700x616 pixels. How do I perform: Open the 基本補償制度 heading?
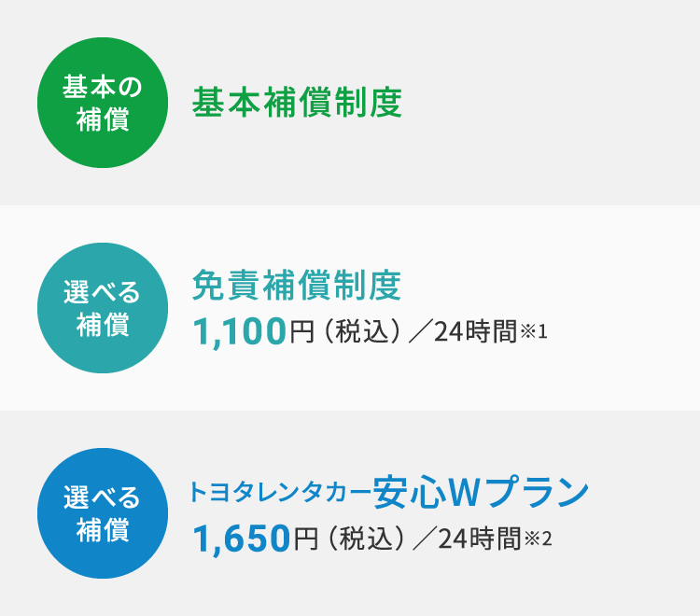298,103
